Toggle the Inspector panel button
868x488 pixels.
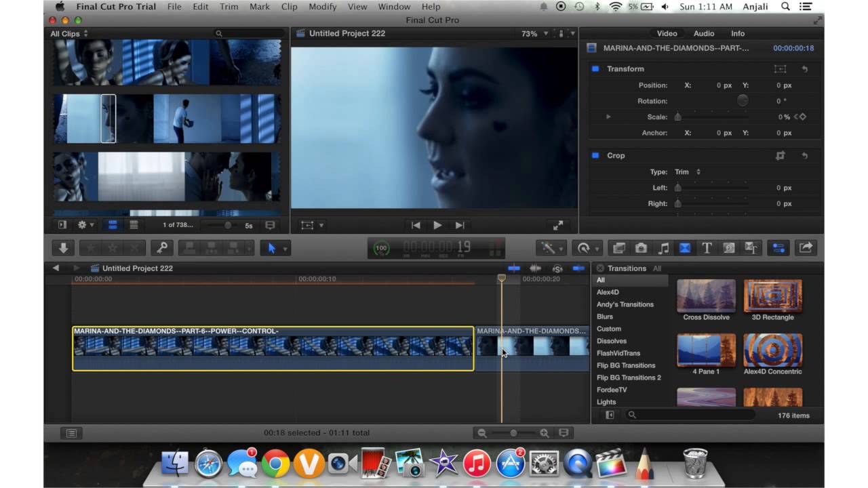click(778, 248)
